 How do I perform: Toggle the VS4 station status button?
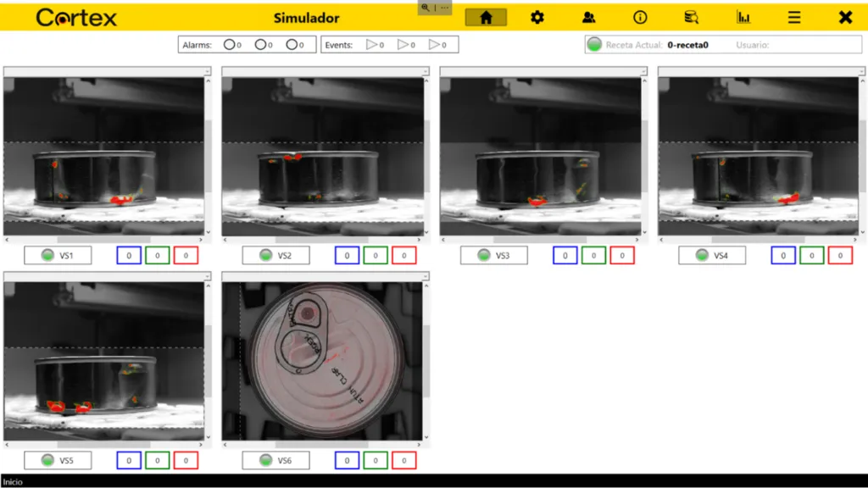712,255
